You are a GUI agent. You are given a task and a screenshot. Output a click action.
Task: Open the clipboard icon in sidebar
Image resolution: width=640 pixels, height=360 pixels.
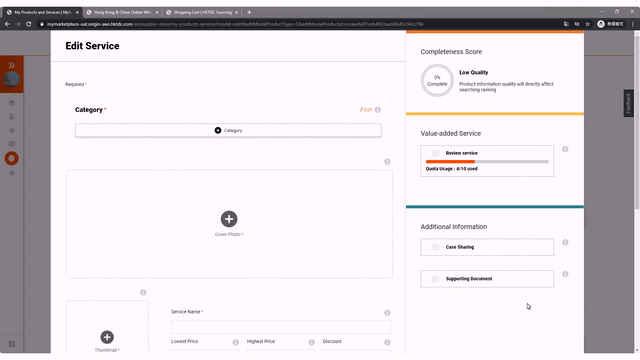coord(11,173)
